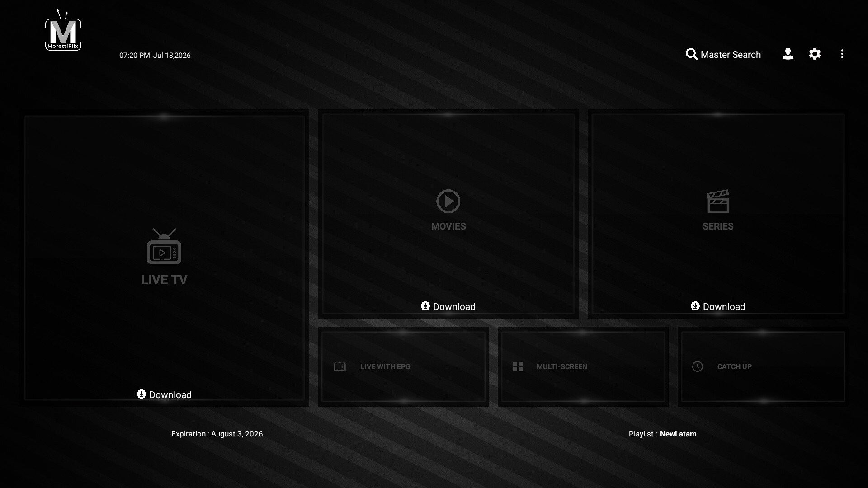Click the Movies play circle icon
868x488 pixels.
click(448, 201)
